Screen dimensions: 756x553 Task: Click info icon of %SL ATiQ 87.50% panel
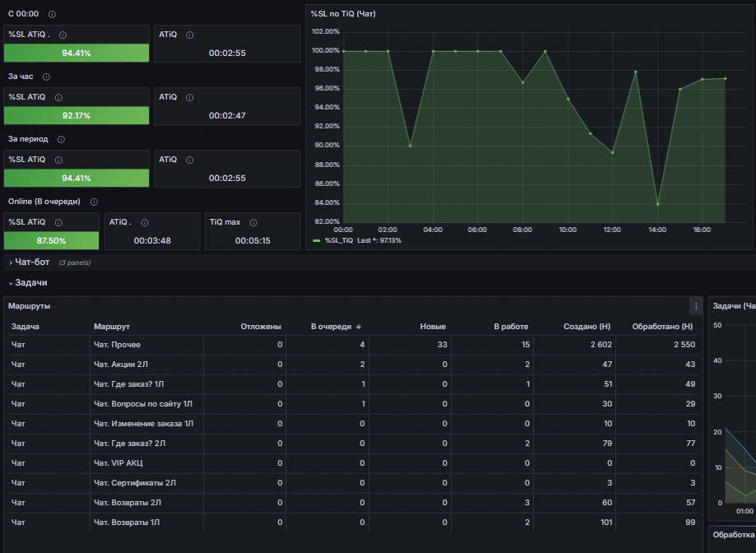coord(59,223)
